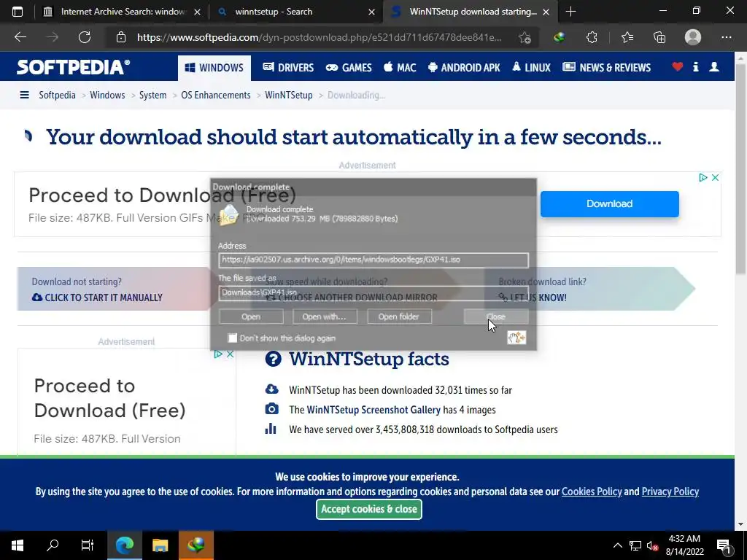Click the red heart icon in Softpedia header
Image resolution: width=747 pixels, height=560 pixels.
[678, 67]
